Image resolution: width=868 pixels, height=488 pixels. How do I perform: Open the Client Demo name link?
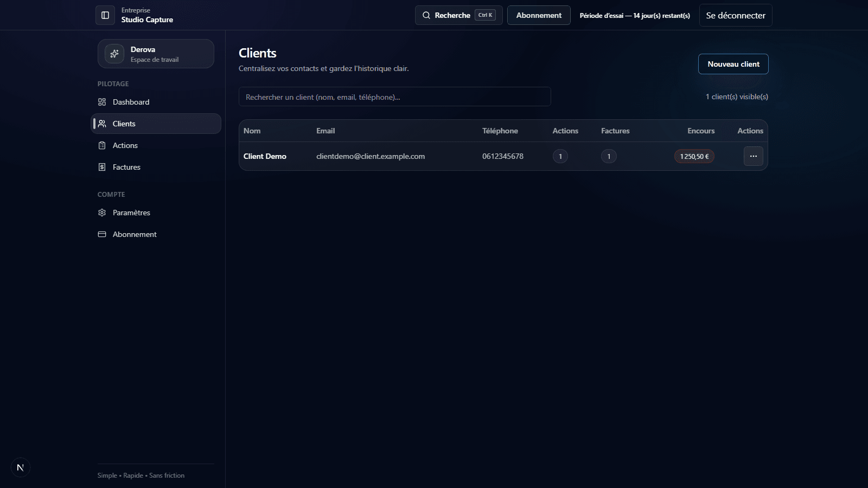265,156
